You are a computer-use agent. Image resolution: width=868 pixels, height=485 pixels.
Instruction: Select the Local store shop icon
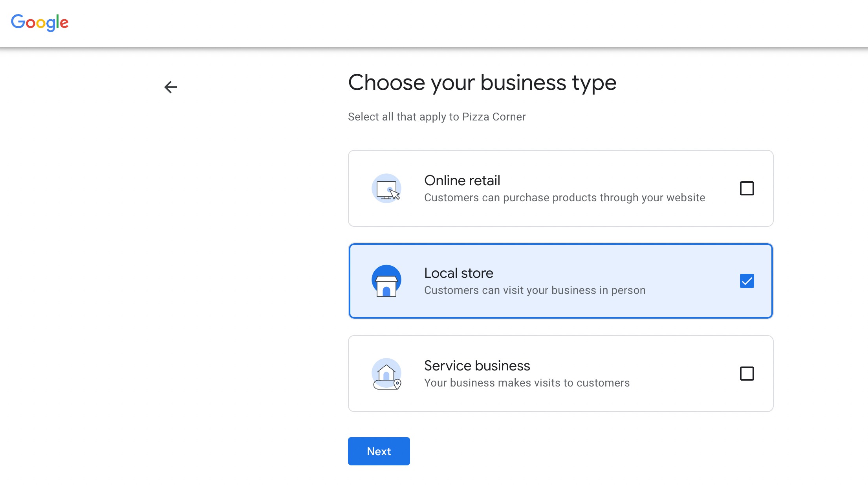(x=386, y=281)
